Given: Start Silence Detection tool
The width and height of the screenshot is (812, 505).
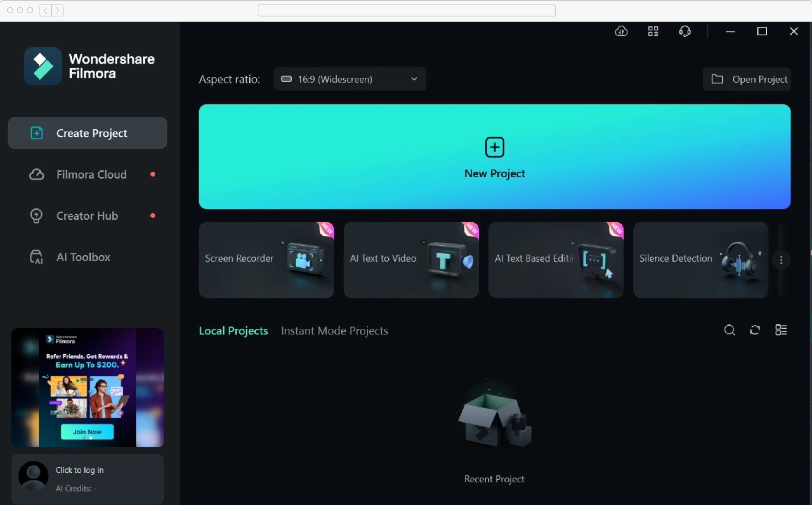Looking at the screenshot, I should (x=700, y=260).
